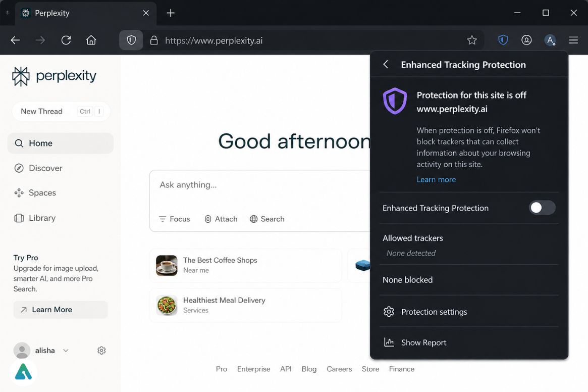Click the teal A icon at bottom left
Image resolution: width=588 pixels, height=392 pixels.
click(x=23, y=372)
